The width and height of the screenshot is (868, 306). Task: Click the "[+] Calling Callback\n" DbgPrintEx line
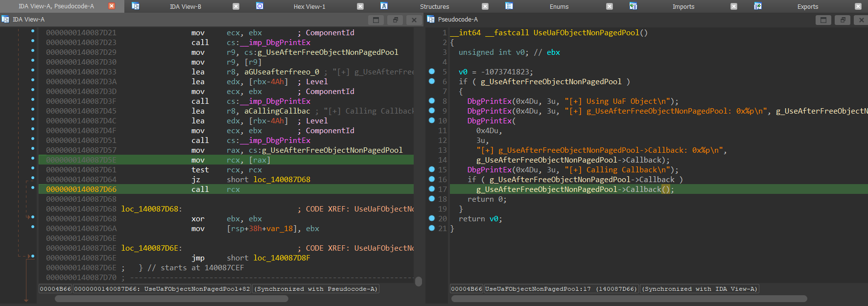(x=573, y=170)
